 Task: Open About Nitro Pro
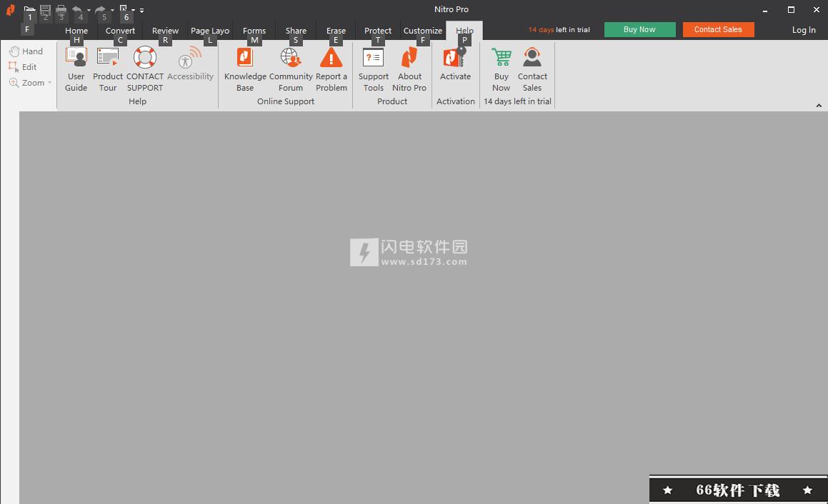(409, 69)
